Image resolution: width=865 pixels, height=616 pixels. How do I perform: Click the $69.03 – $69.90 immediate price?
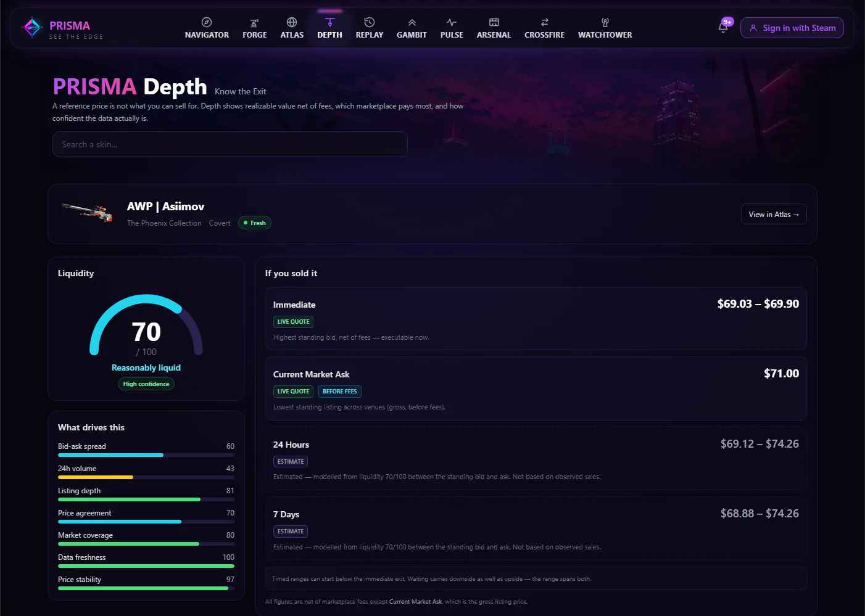click(x=758, y=304)
